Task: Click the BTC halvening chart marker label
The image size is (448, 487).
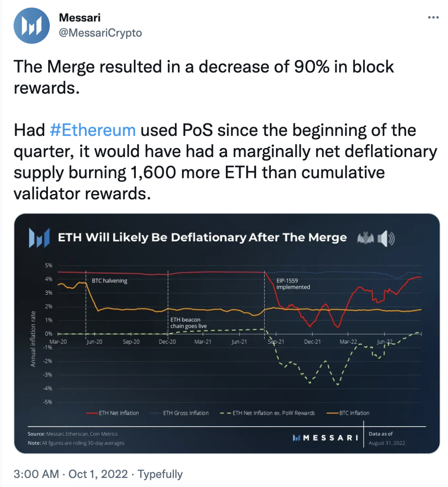Action: tap(110, 281)
